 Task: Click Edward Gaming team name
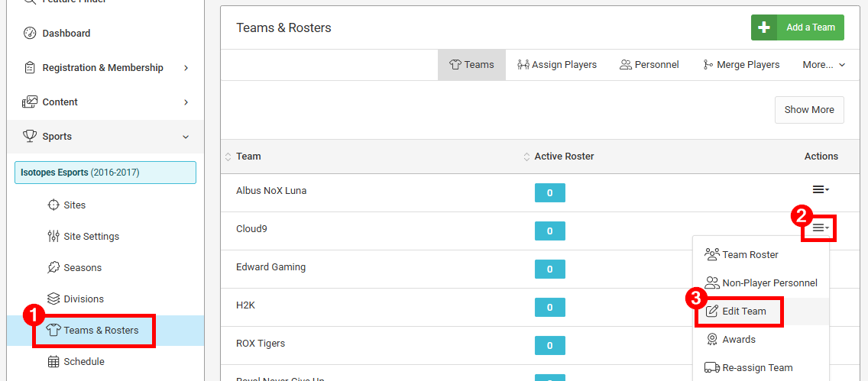click(270, 267)
